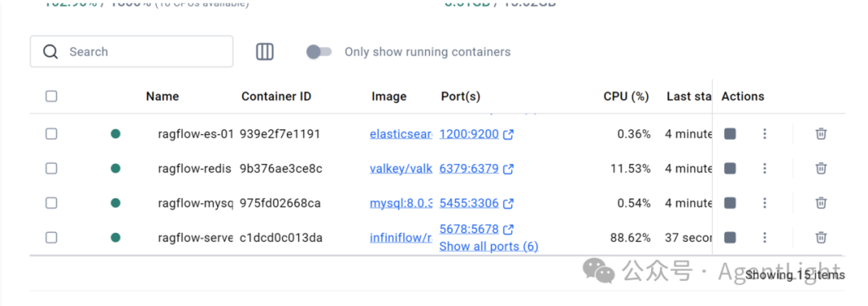Click container ID 9b376ae3ce8c
The image size is (868, 306).
coord(280,168)
